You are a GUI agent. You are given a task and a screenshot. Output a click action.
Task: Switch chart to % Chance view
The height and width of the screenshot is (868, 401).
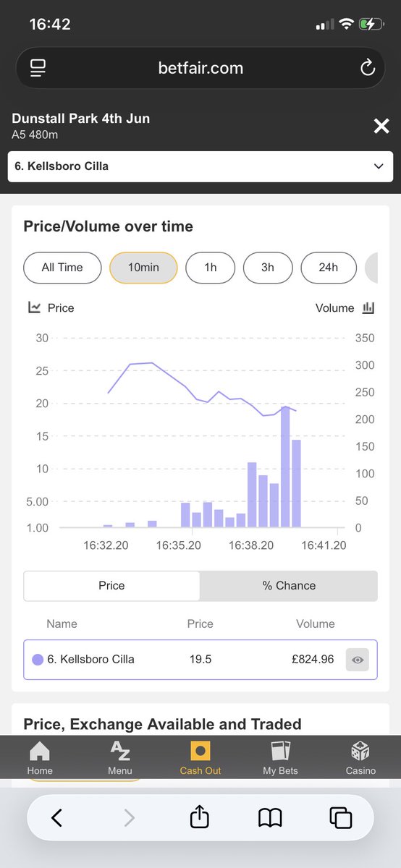coord(289,586)
